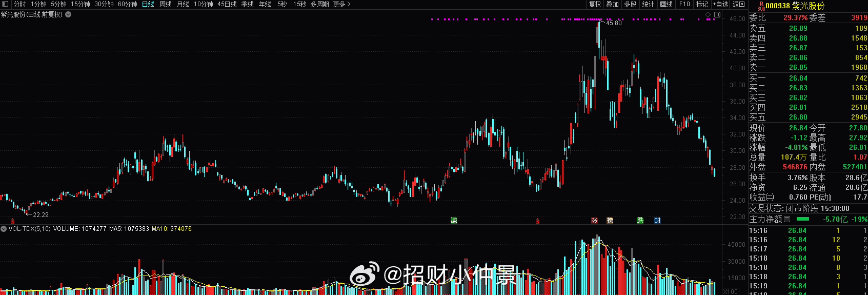Screen dimensions: 868x295
Task: Click the 交易状态 闭市阶段 line
Action: 799,208
